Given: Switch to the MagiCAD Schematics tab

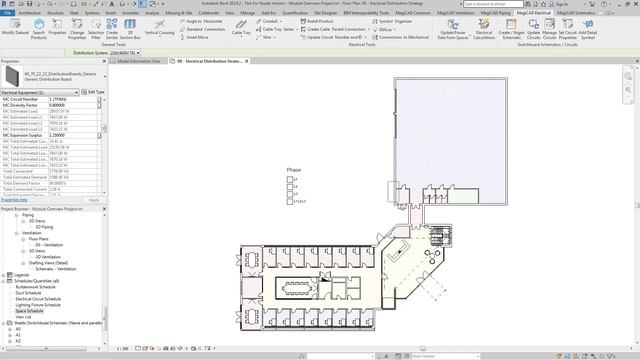Looking at the screenshot, I should (576, 13).
